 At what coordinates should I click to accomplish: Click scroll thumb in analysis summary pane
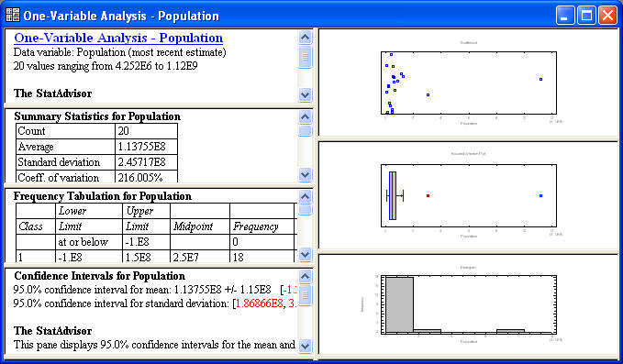click(x=305, y=57)
